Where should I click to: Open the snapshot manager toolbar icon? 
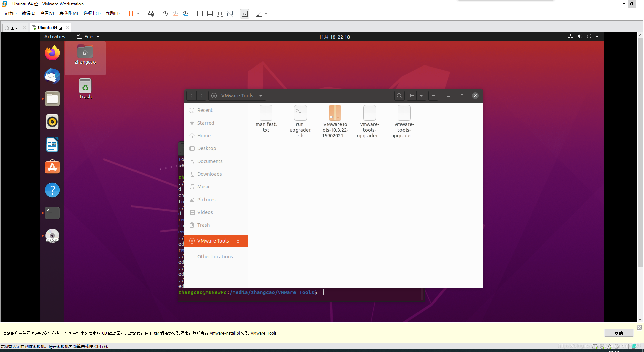click(x=185, y=14)
